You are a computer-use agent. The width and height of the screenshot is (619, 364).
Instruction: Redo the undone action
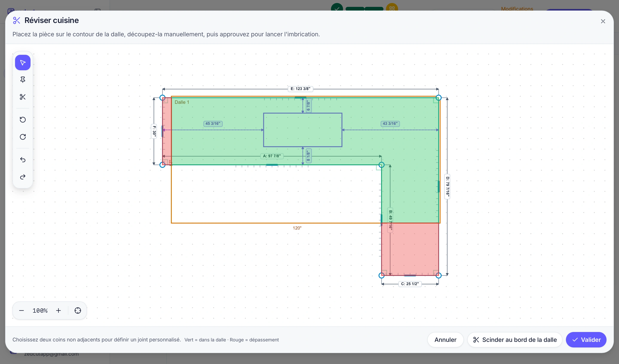pyautogui.click(x=23, y=177)
